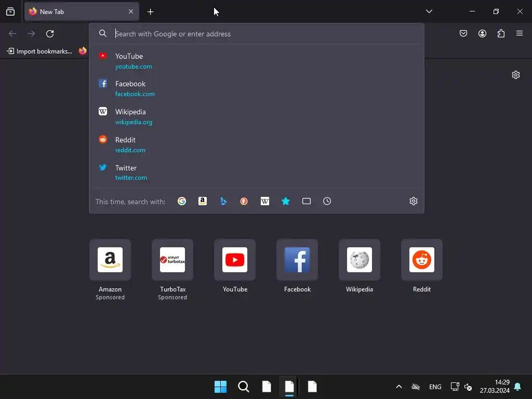Open the Firefox bookmark icon in bookmarks toolbar

(83, 51)
